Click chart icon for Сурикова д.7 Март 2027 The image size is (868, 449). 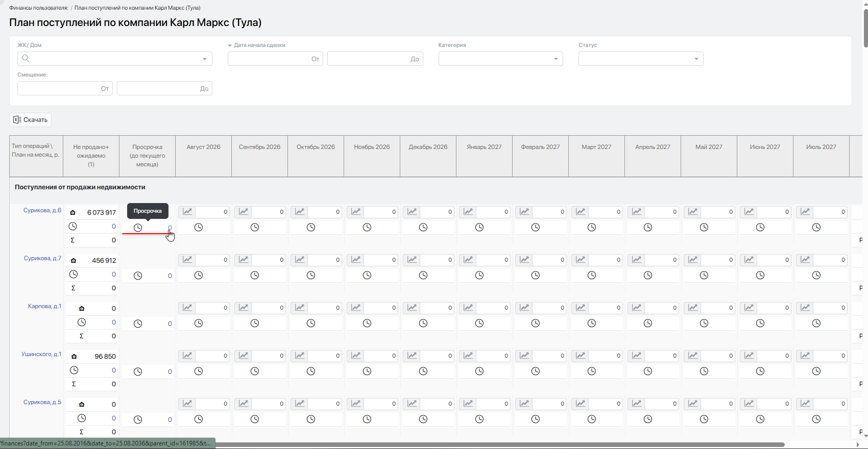click(x=581, y=260)
